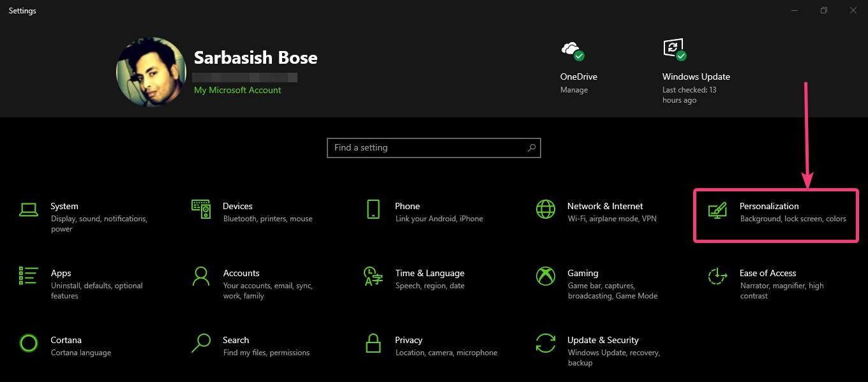Open the Accounts person icon

click(x=201, y=276)
